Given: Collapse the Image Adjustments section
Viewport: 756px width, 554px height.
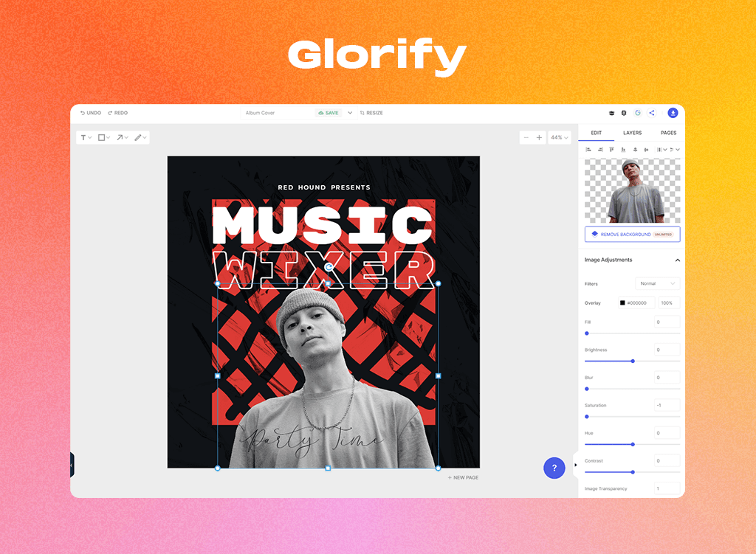Looking at the screenshot, I should [x=678, y=260].
